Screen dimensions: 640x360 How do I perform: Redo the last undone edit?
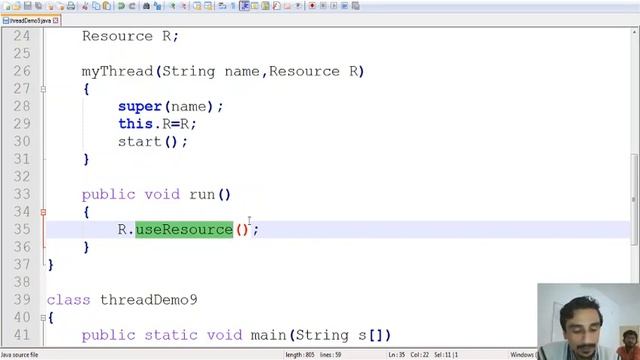click(x=133, y=6)
